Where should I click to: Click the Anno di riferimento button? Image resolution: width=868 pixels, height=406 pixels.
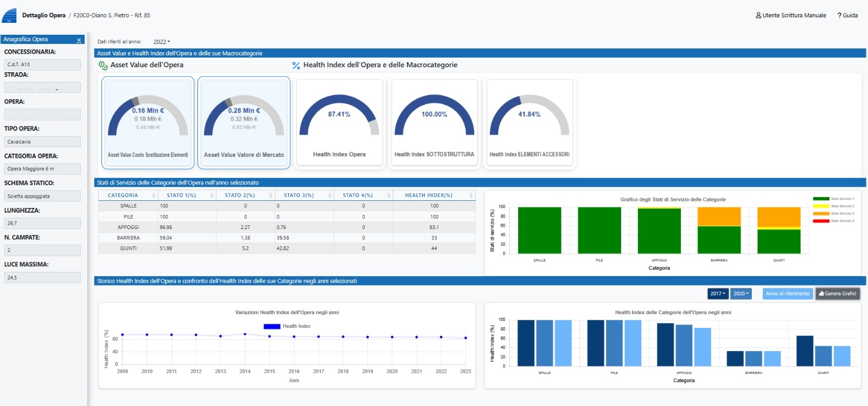coord(787,294)
